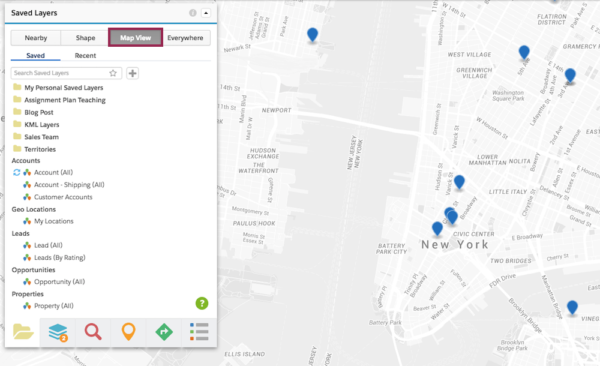
Task: Select the magnifying glass search tool
Action: coord(93,332)
